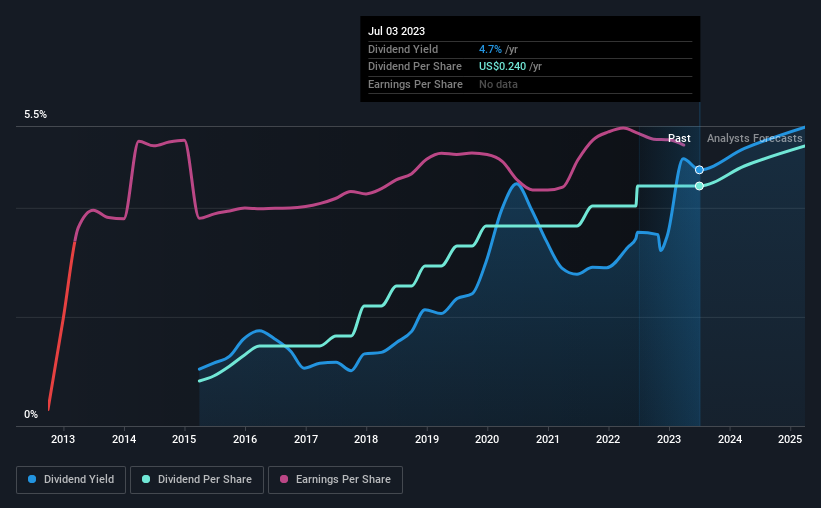Click the 5.5% y-axis label
The image size is (821, 508).
[36, 115]
